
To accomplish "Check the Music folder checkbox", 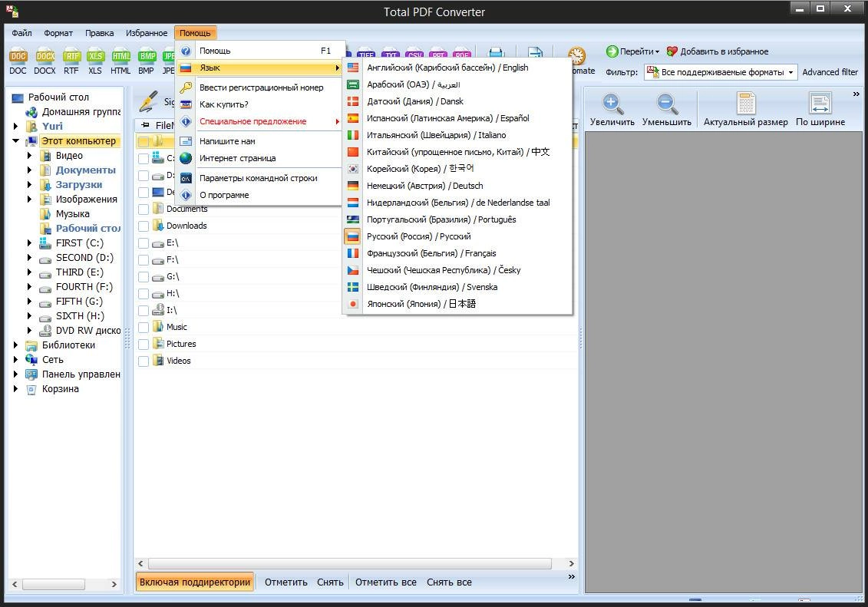I will pos(144,327).
